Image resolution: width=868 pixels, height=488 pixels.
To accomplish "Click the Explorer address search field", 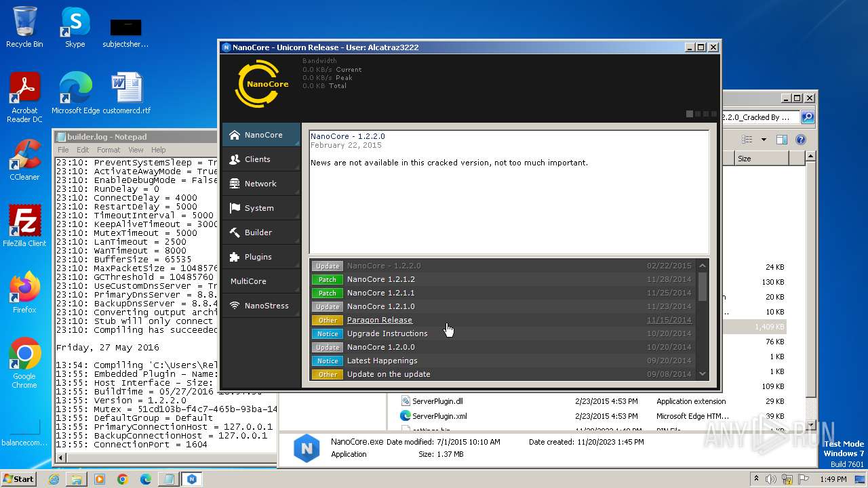I will (761, 117).
